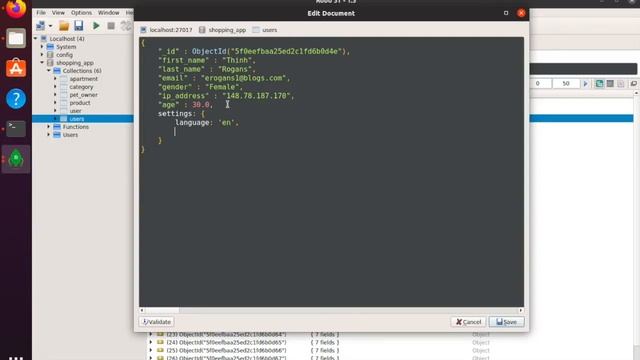Open Files manager from the dock
The image size is (640, 360).
coord(16,38)
